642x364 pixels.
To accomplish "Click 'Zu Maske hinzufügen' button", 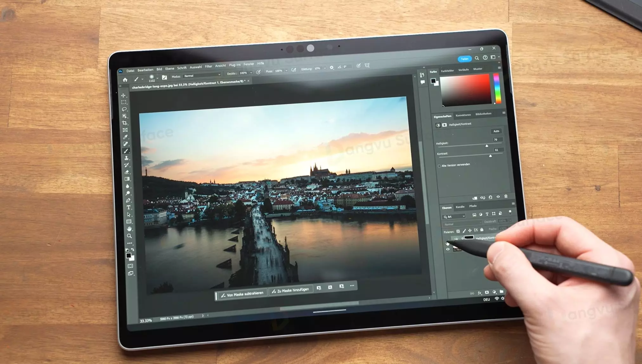I will click(290, 290).
